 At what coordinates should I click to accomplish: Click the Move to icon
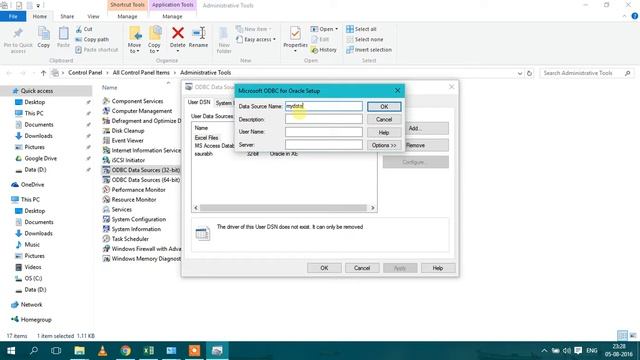tap(134, 33)
